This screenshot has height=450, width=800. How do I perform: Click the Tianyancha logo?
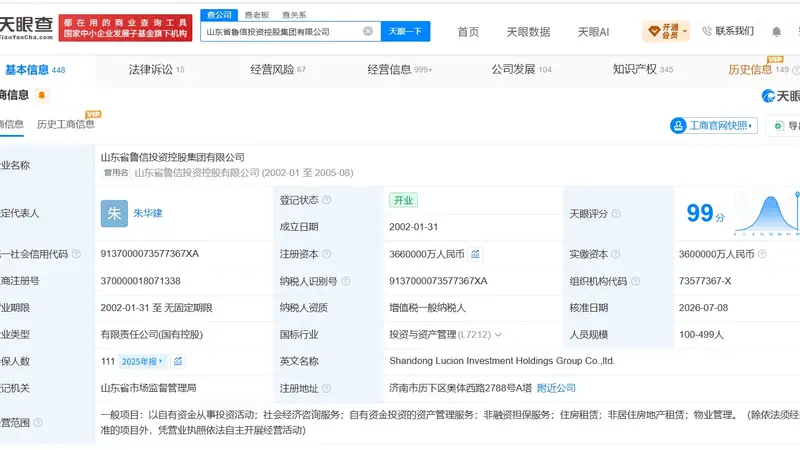[x=26, y=28]
